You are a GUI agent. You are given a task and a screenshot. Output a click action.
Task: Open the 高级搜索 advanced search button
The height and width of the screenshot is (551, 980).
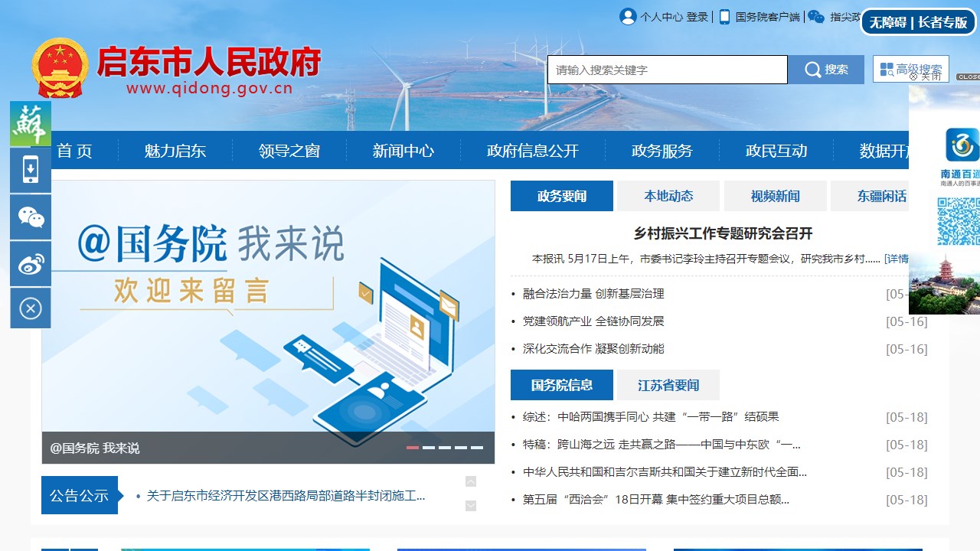[911, 70]
